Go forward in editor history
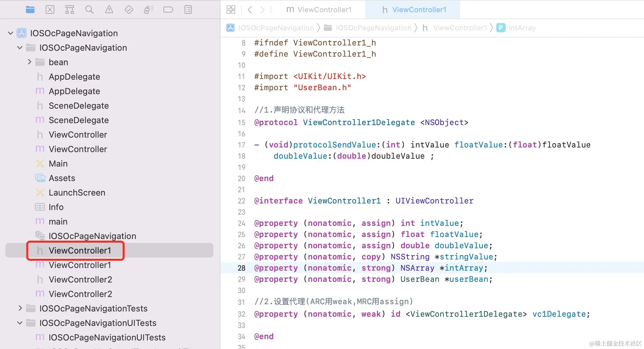 click(262, 10)
